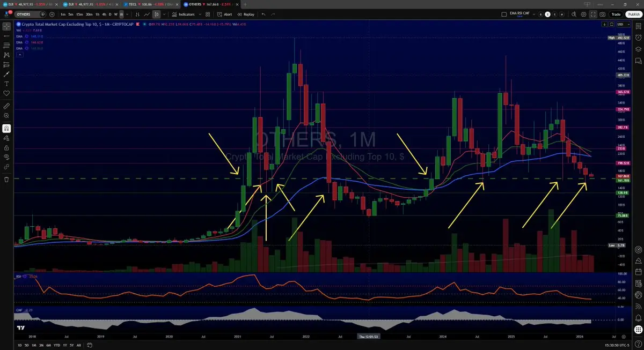
Task: Toggle magnet mode in left toolbar
Action: (x=6, y=128)
